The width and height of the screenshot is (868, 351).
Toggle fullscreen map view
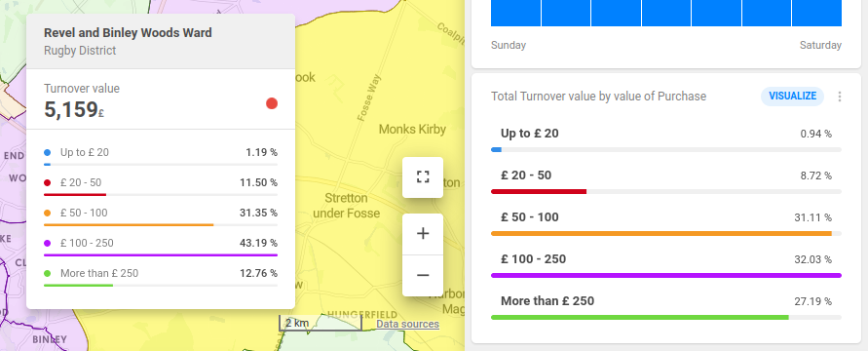point(423,177)
